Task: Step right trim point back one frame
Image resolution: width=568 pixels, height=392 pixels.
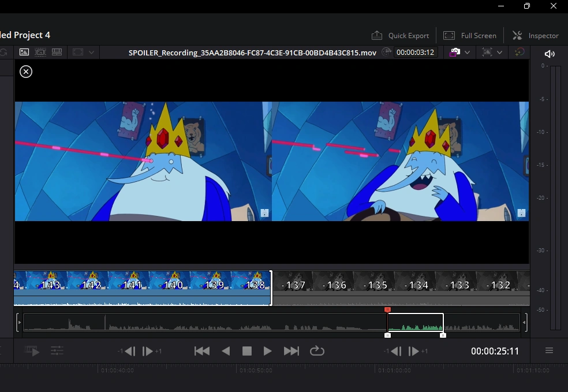Action: 395,351
